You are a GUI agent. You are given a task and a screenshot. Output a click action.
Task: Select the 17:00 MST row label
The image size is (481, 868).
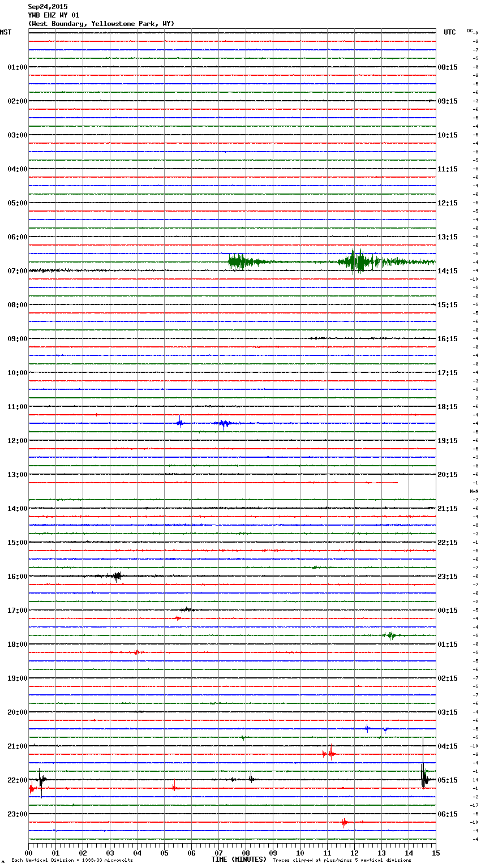(x=18, y=611)
